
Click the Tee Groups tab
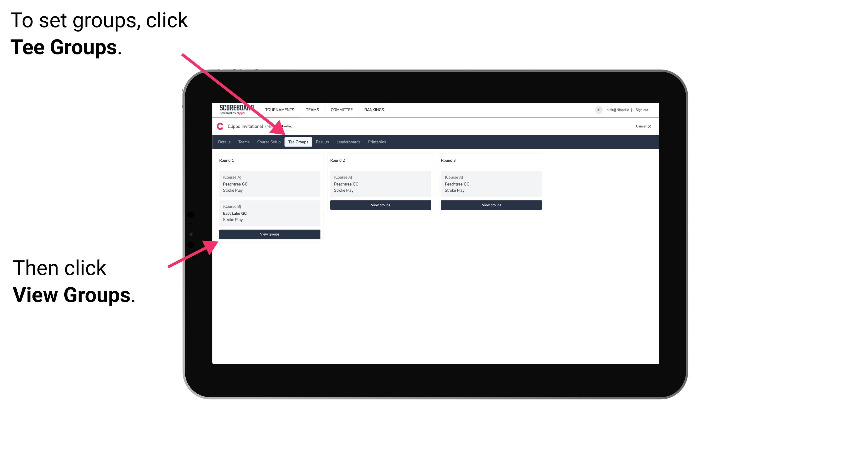pos(299,142)
